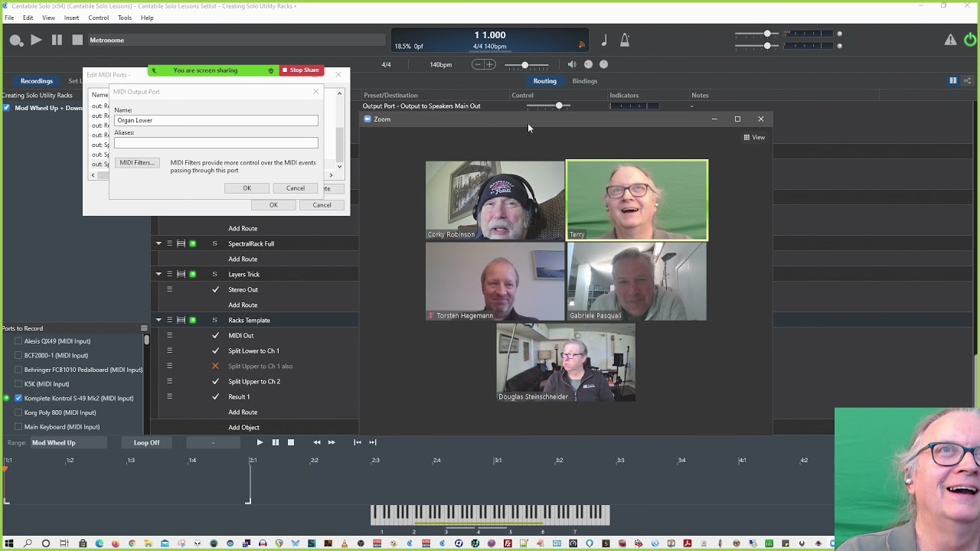Pause on the bottom transport bar
This screenshot has width=980, height=551.
275,442
